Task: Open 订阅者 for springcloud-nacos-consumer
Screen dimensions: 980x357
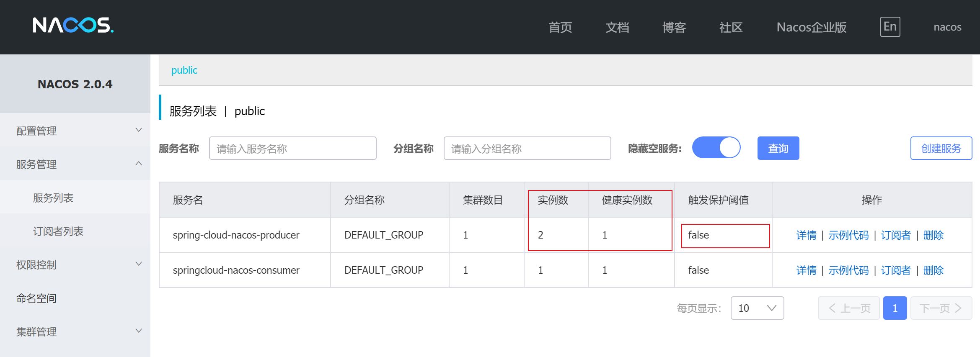Action: pyautogui.click(x=896, y=270)
